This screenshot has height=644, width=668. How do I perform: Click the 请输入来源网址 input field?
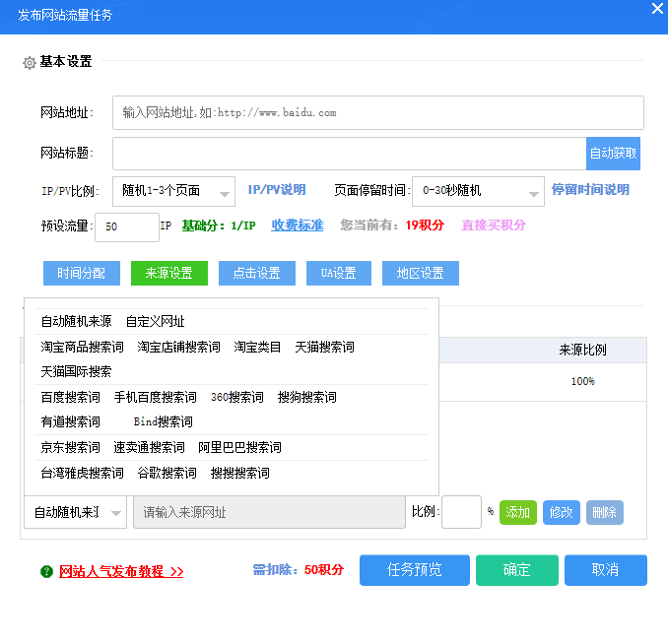pos(269,512)
